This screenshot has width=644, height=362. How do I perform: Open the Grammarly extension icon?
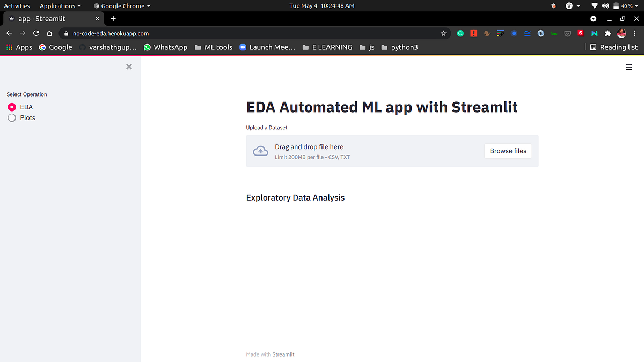tap(460, 33)
